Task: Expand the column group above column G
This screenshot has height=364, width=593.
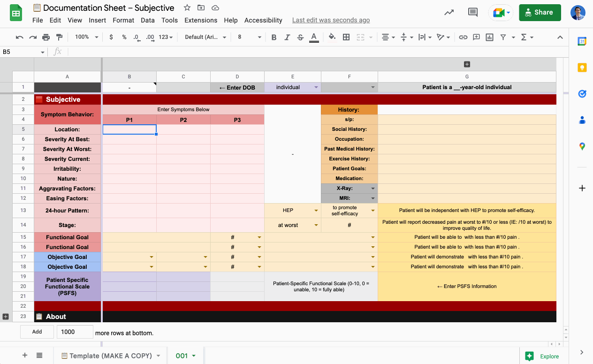Action: [467, 64]
